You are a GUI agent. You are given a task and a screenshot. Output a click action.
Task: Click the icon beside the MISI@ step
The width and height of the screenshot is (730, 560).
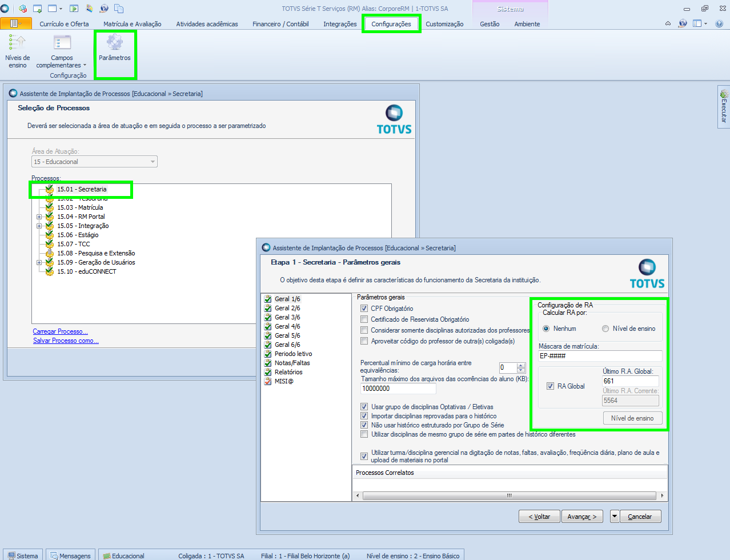tap(268, 381)
